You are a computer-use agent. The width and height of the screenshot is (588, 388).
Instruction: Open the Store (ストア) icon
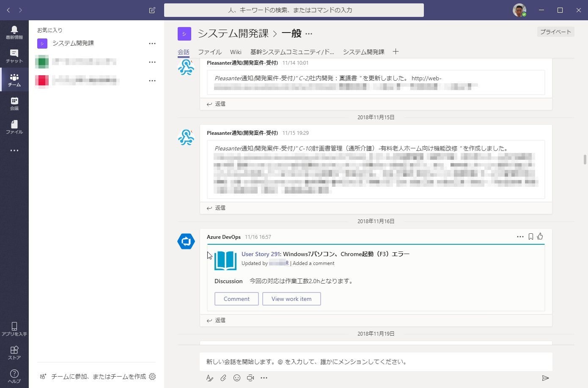pyautogui.click(x=14, y=352)
